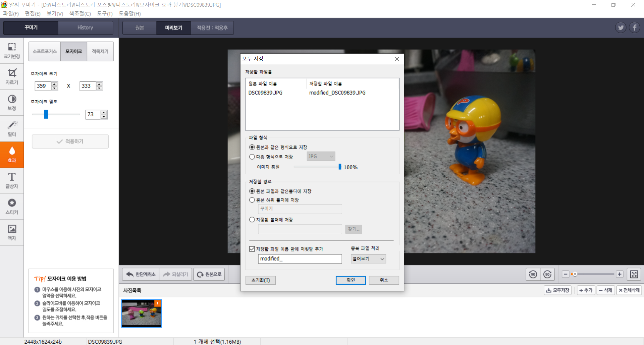
Task: Click the zoom out minus icon
Action: tap(566, 274)
